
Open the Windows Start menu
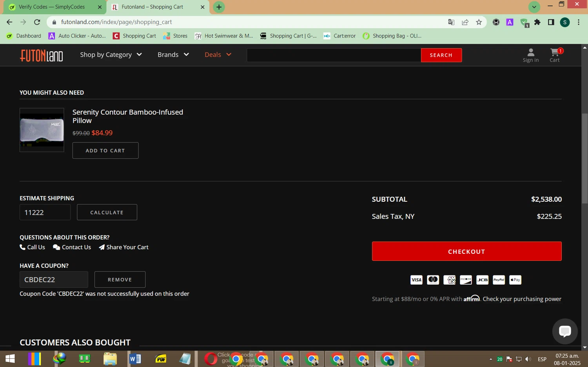pyautogui.click(x=10, y=359)
